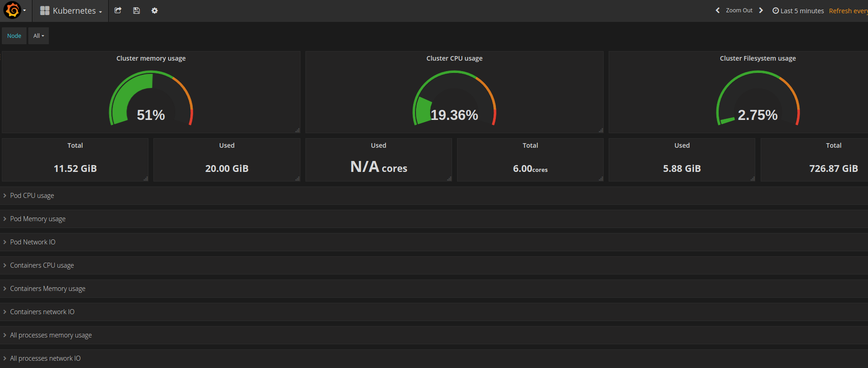
Task: Open CPU Total panel title menu
Action: tap(531, 145)
